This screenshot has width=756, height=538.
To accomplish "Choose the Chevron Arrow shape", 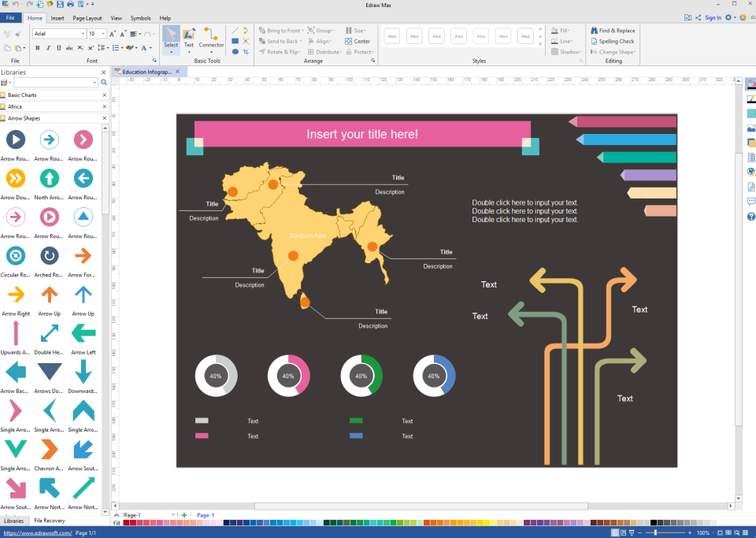I will 49,449.
